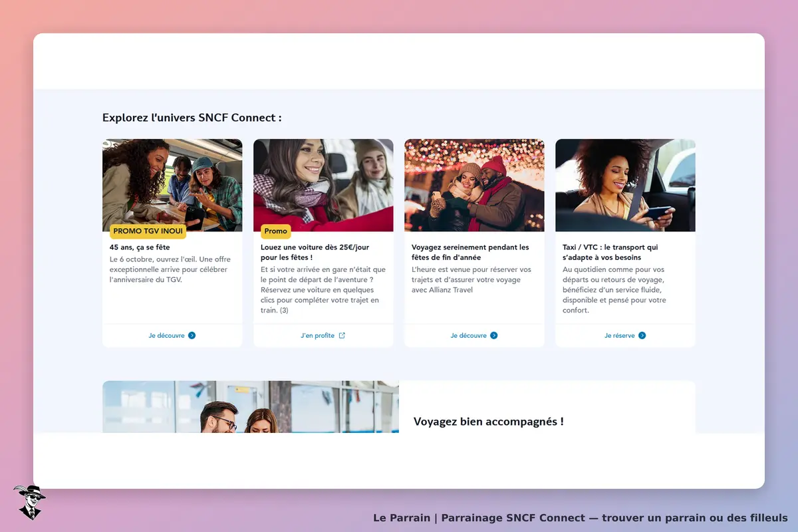This screenshot has height=532, width=798.
Task: Click the title Voyagez sereinement pendant les fêtes
Action: click(470, 252)
